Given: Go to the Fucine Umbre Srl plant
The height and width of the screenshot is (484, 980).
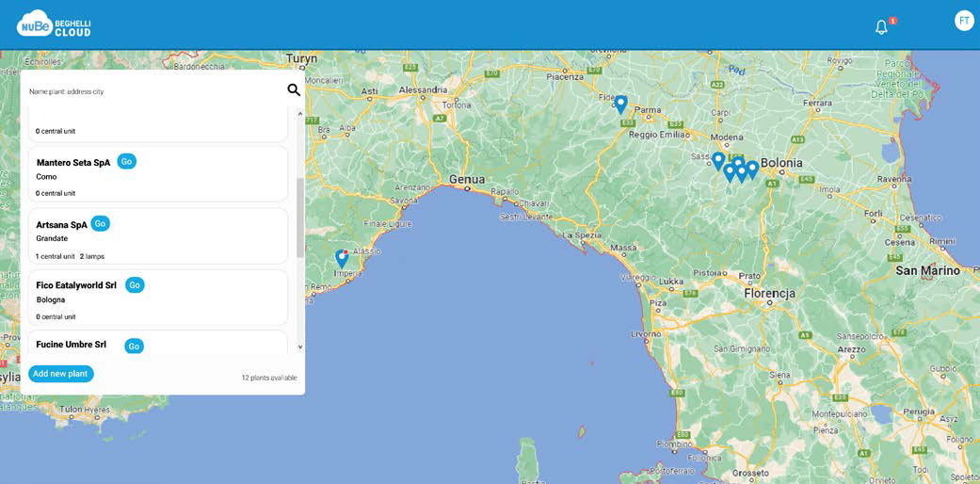Looking at the screenshot, I should click(134, 346).
